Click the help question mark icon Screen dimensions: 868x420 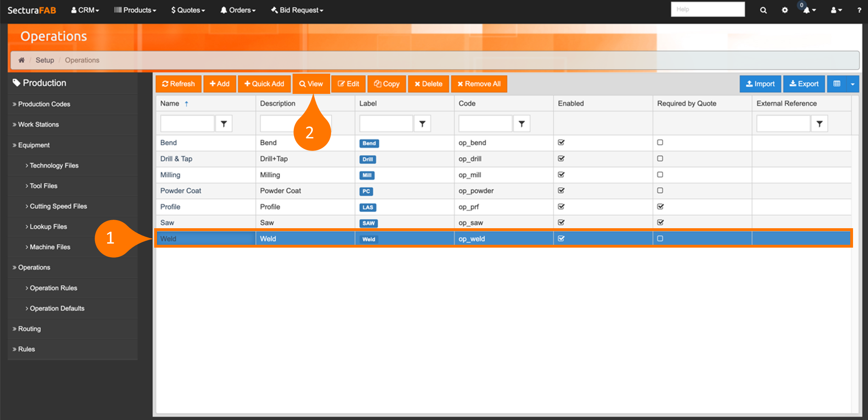859,10
